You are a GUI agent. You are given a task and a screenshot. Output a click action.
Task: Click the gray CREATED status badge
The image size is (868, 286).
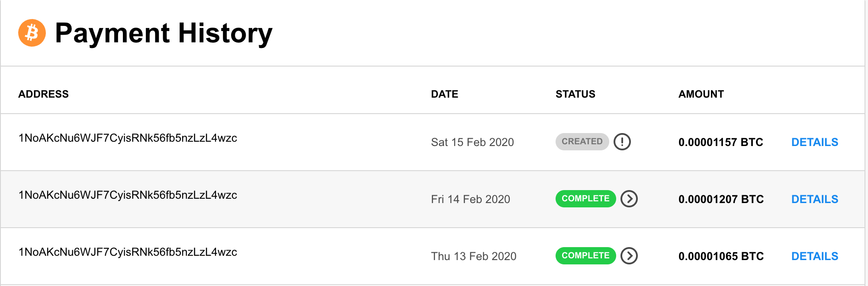[582, 142]
